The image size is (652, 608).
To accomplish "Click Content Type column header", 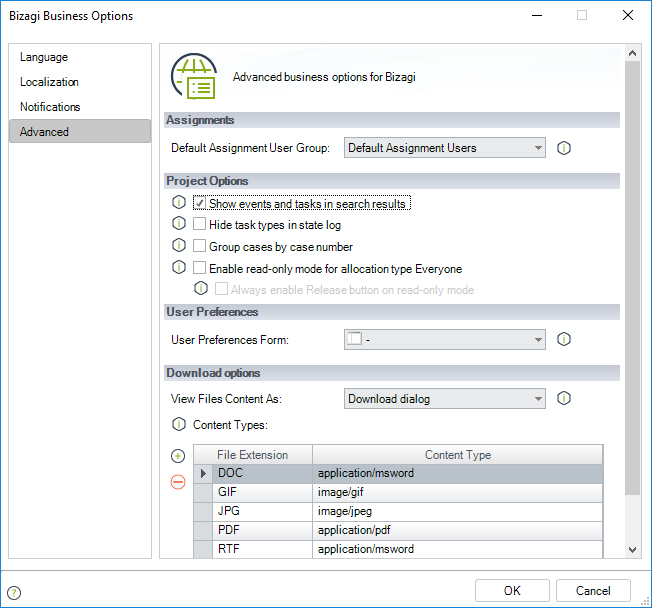I will point(458,455).
